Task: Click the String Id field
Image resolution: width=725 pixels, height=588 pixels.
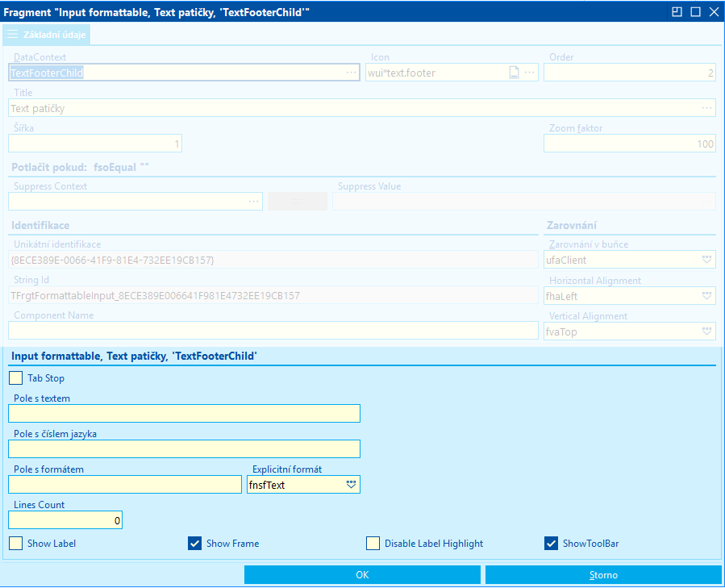Action: tap(273, 296)
